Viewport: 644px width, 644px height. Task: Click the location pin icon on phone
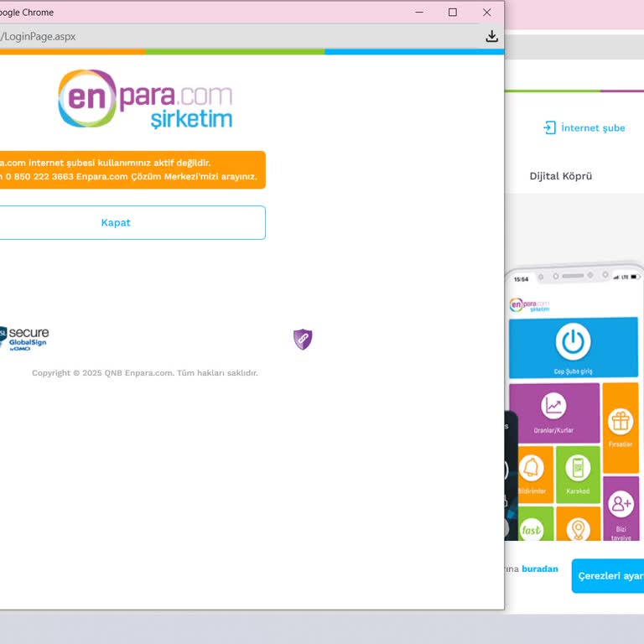click(x=578, y=530)
